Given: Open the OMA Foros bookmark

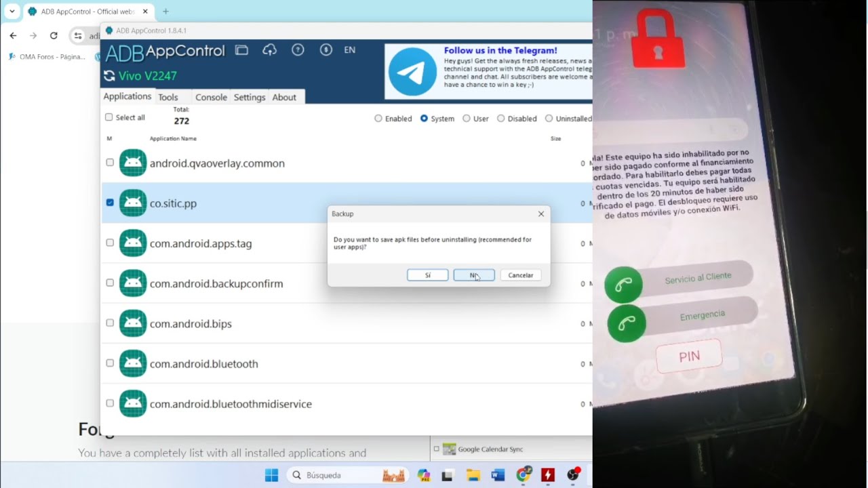Looking at the screenshot, I should tap(47, 57).
